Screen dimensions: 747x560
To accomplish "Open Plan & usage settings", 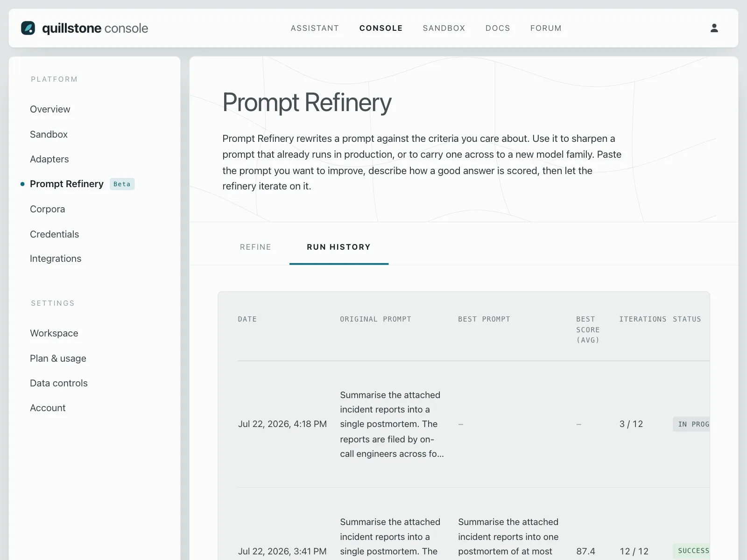I will [x=58, y=358].
